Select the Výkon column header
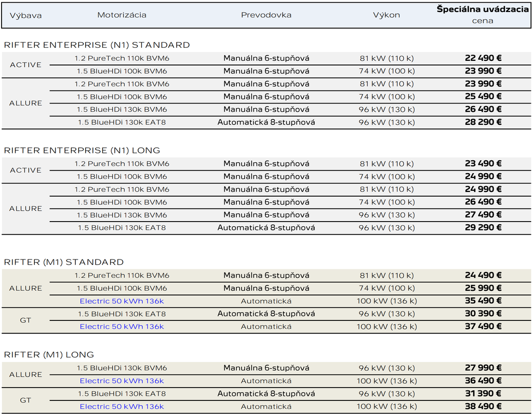Screen dimensions: 532x414 (387, 15)
